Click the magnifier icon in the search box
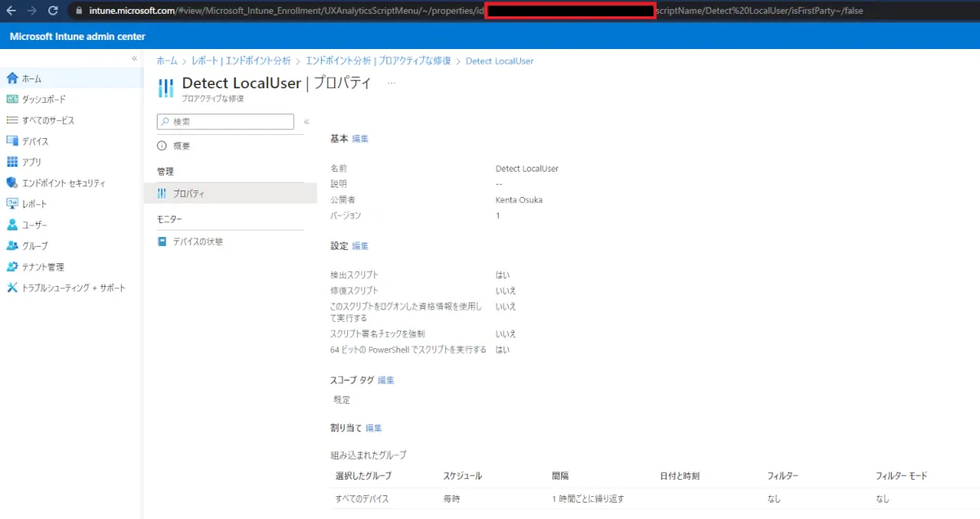The height and width of the screenshot is (519, 980). coord(165,121)
